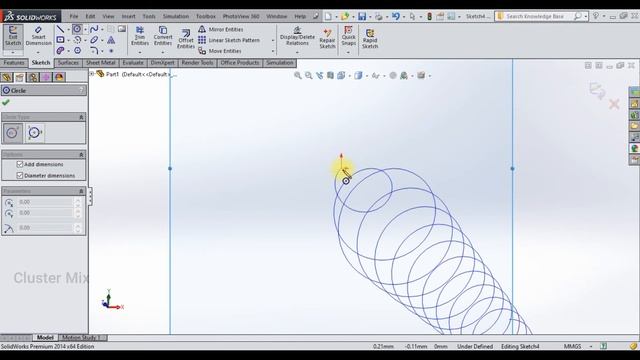Click the Quick Snaps tool

pyautogui.click(x=348, y=36)
